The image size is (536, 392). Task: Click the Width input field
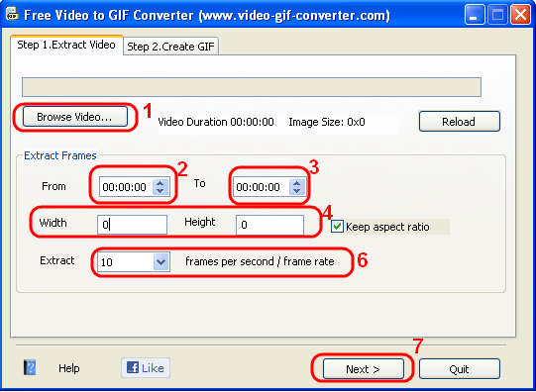coord(133,225)
